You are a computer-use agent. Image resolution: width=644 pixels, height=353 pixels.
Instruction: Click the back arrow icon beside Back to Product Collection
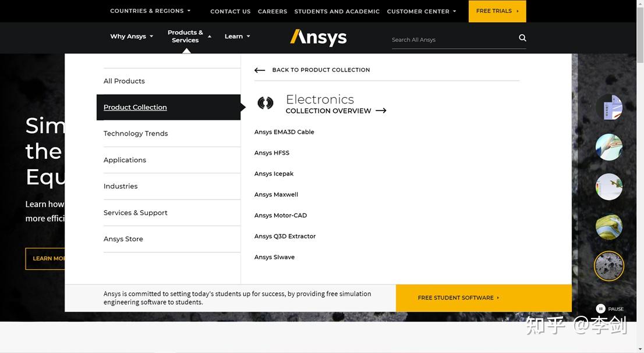point(260,70)
